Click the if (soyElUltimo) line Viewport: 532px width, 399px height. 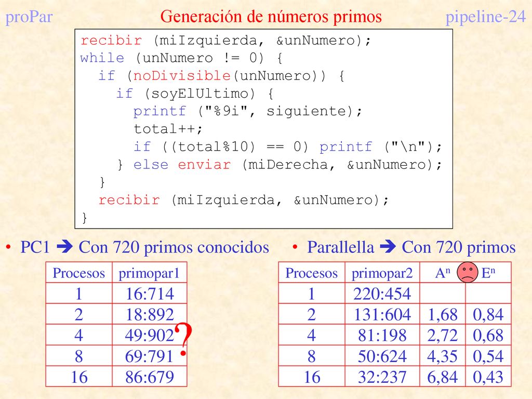195,94
